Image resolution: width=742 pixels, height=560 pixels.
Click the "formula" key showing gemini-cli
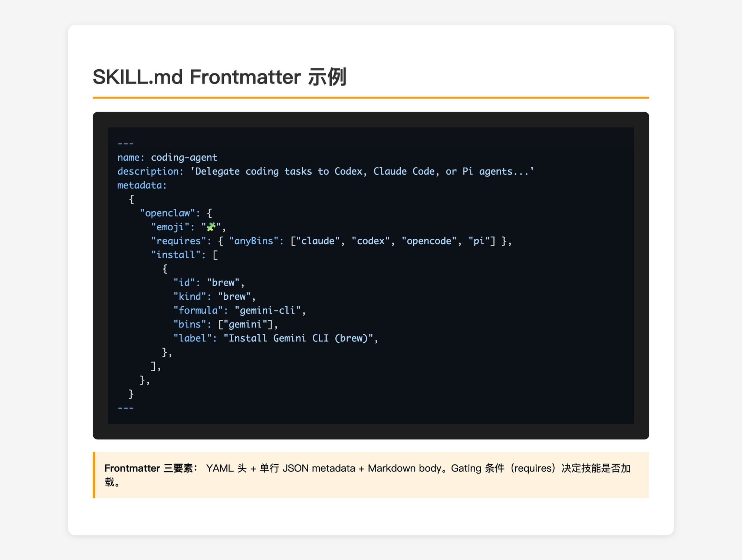pyautogui.click(x=198, y=310)
